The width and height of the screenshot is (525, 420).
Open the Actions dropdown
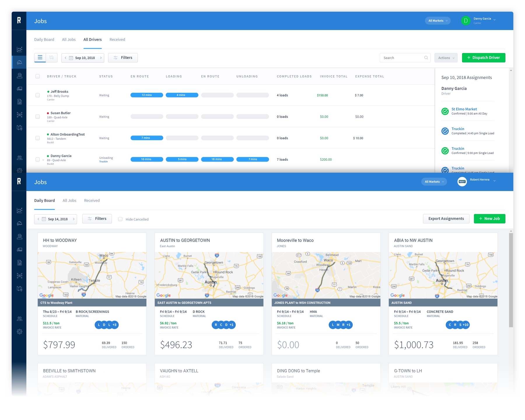coord(446,57)
